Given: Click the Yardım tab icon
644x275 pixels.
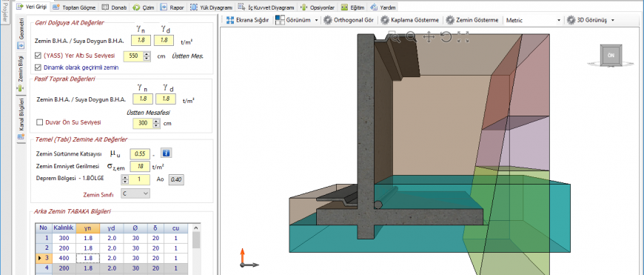Looking at the screenshot, I should tap(374, 7).
